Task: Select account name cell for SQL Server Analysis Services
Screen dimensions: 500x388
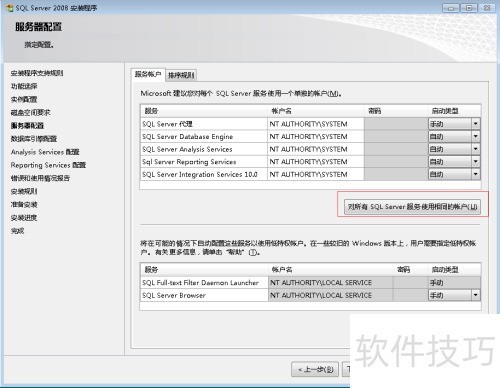Action: 315,149
